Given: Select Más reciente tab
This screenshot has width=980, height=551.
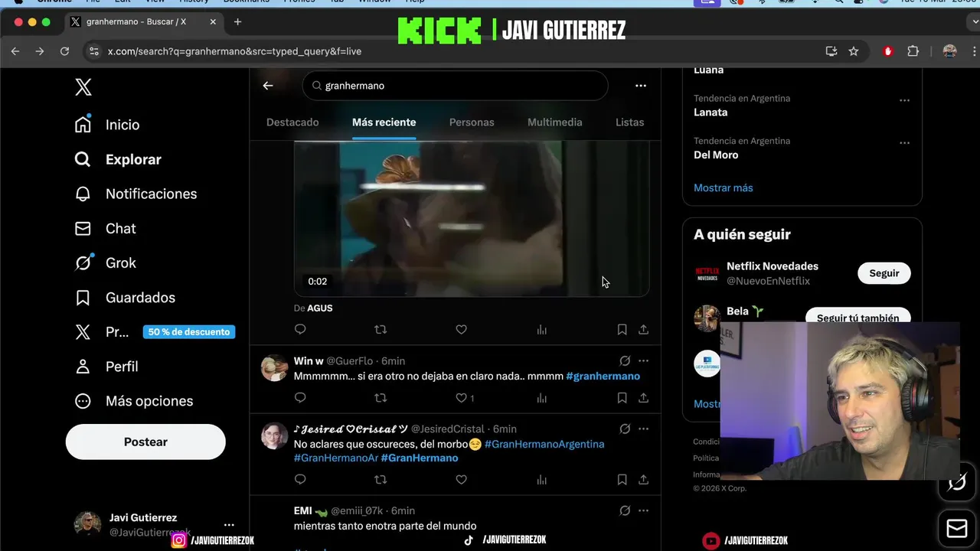Looking at the screenshot, I should tap(384, 122).
